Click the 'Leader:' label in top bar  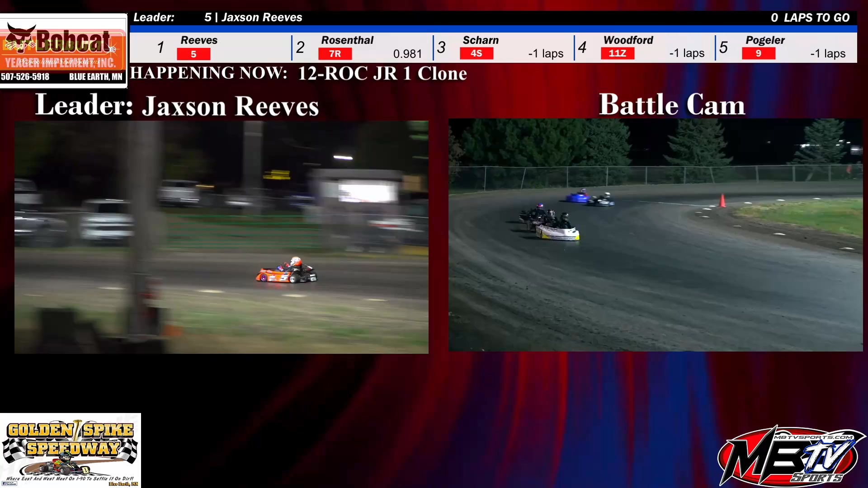coord(154,18)
